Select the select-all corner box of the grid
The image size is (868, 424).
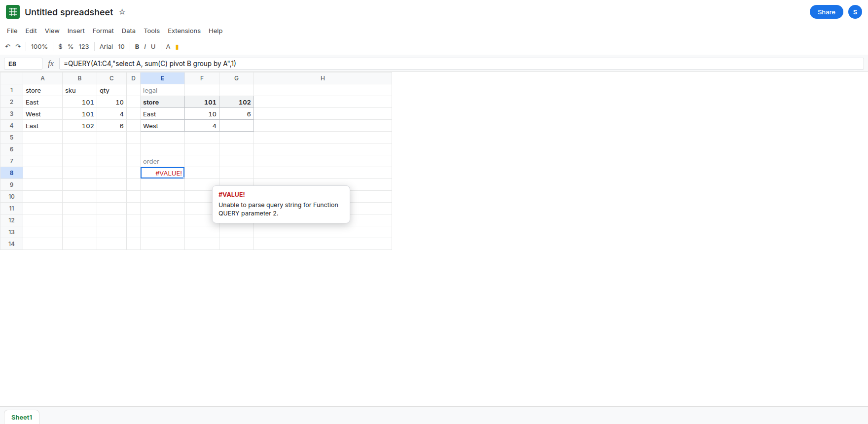click(x=11, y=78)
